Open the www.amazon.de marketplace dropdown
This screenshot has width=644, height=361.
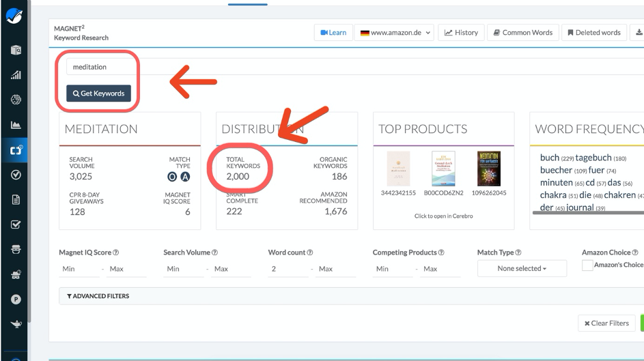tap(395, 32)
